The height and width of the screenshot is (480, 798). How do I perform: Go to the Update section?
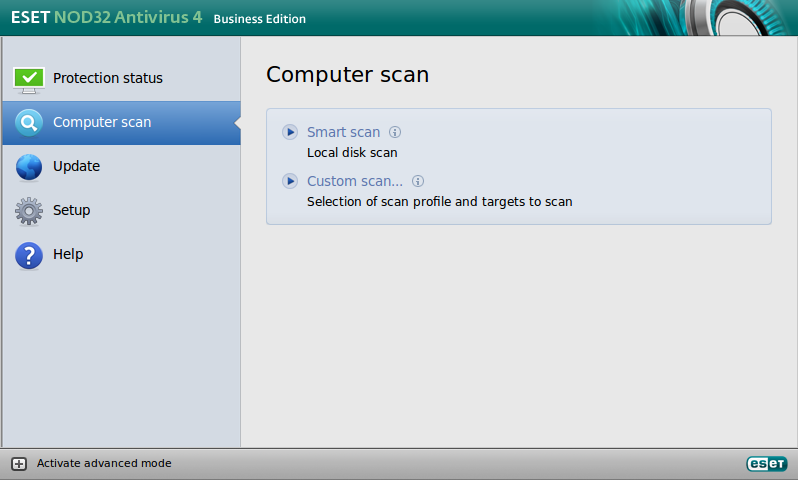point(122,166)
